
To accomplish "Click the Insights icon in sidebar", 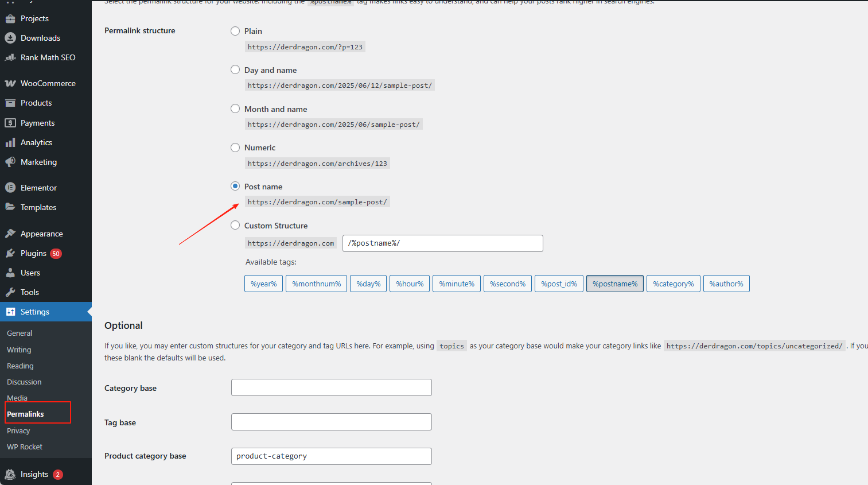I will pos(10,474).
